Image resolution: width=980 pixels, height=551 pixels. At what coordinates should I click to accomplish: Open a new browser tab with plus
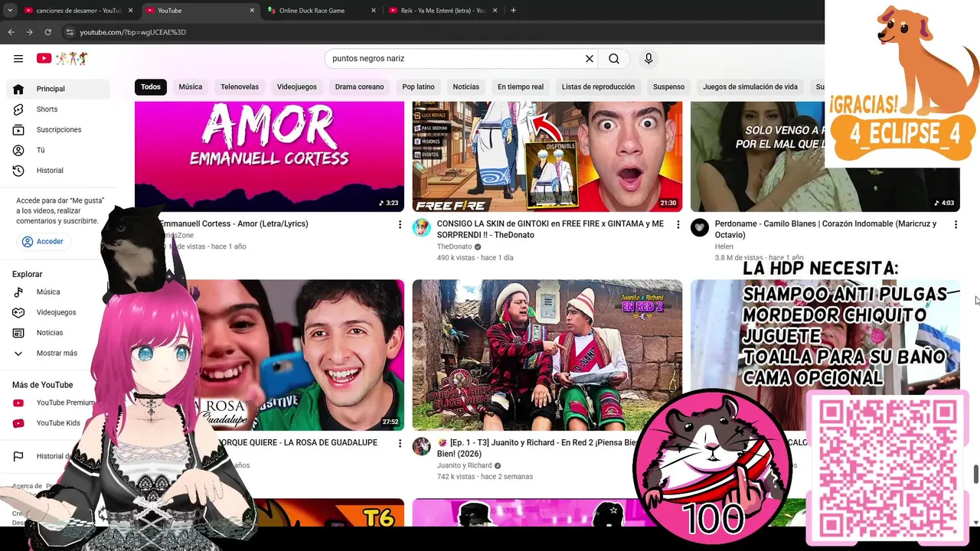[x=513, y=11]
